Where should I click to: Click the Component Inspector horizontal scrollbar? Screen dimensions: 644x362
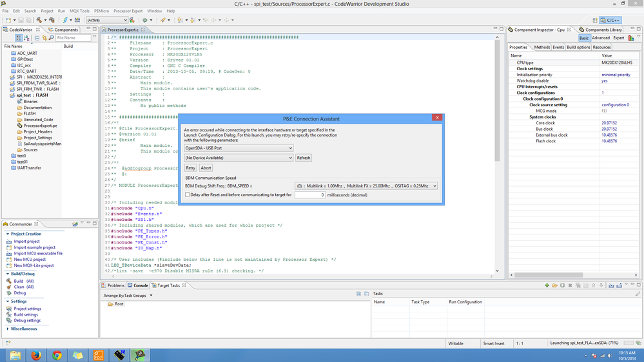coord(549,275)
